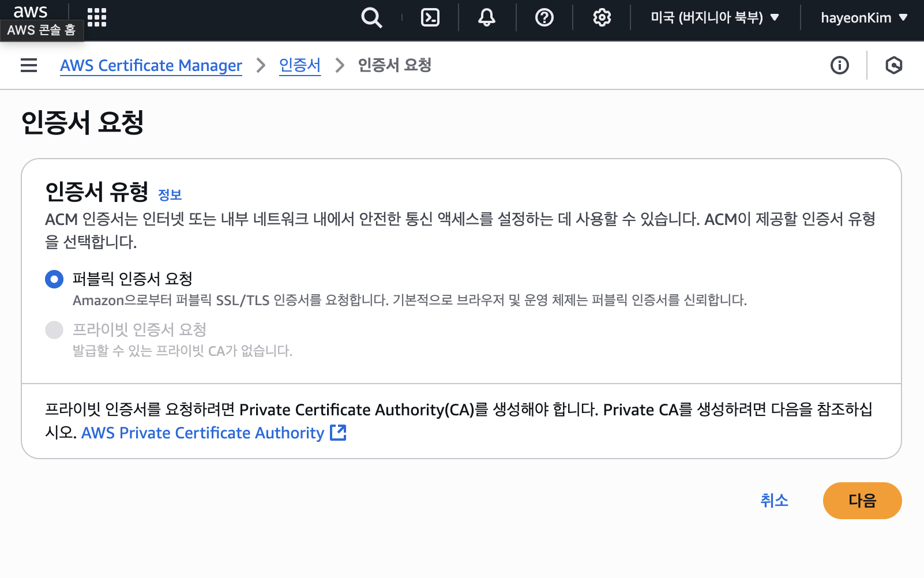924x578 pixels.
Task: Open the help question mark icon
Action: coord(544,18)
